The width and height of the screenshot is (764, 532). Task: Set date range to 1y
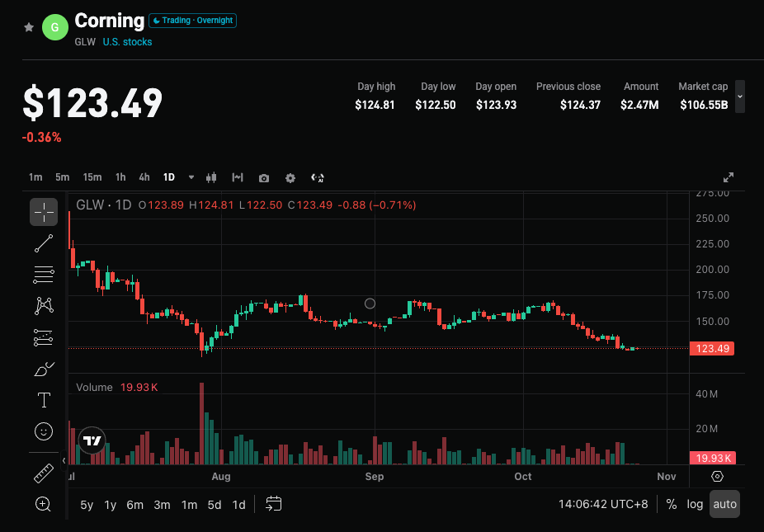(x=111, y=505)
